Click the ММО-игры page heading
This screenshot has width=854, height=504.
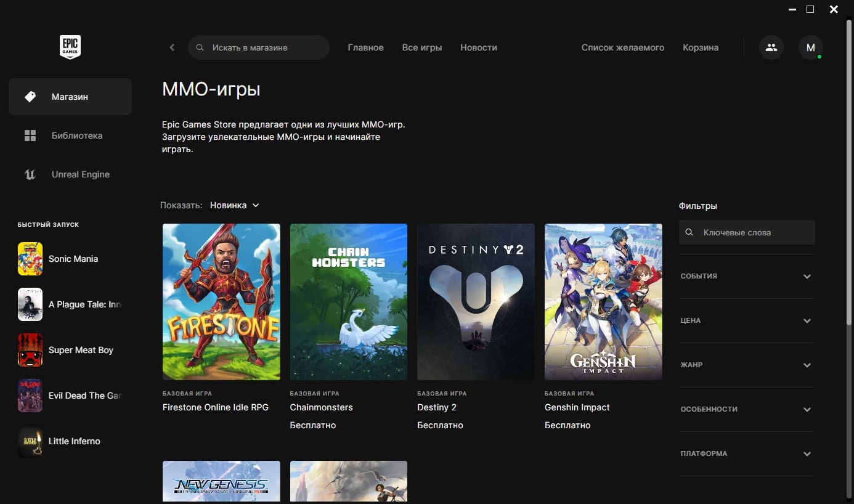(211, 89)
